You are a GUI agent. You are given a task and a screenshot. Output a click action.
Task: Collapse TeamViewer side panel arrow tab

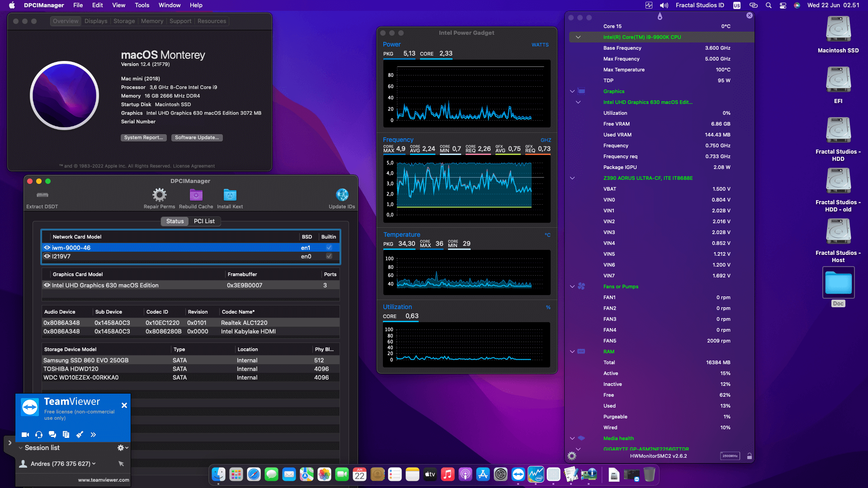point(9,443)
